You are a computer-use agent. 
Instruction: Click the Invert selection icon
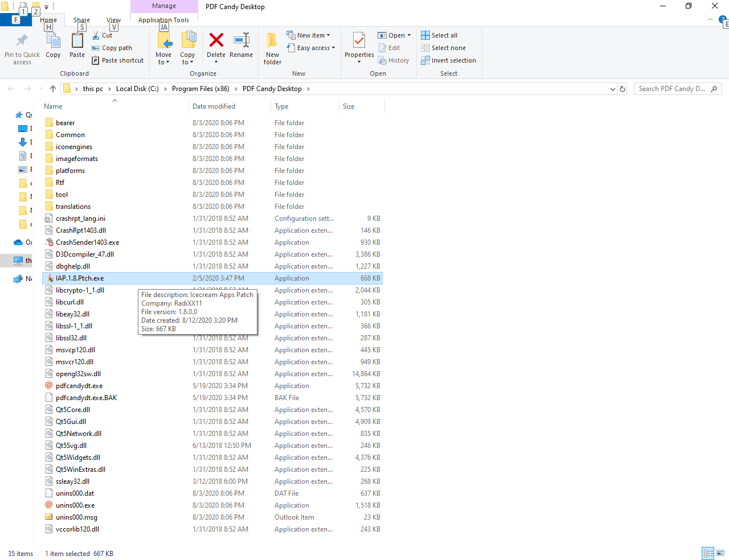(x=425, y=60)
